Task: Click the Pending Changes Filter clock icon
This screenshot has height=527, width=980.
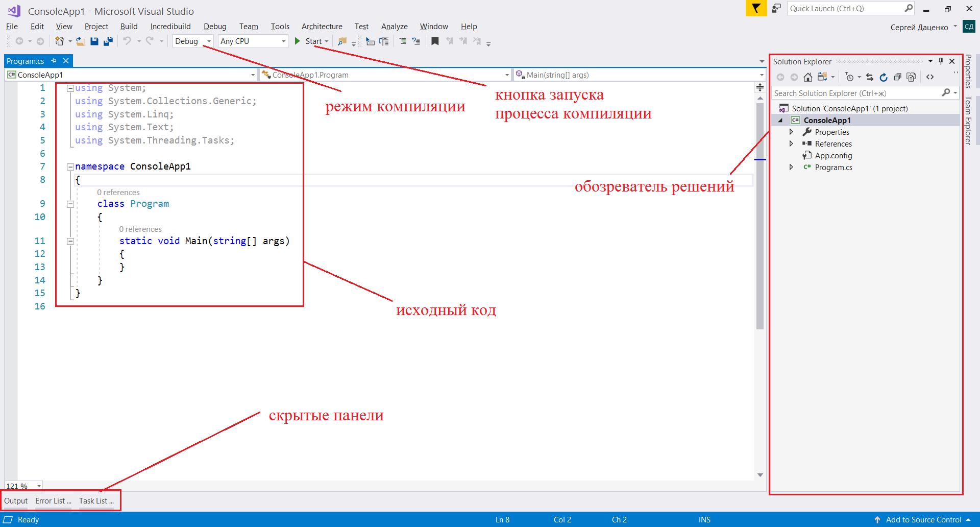Action: (849, 77)
